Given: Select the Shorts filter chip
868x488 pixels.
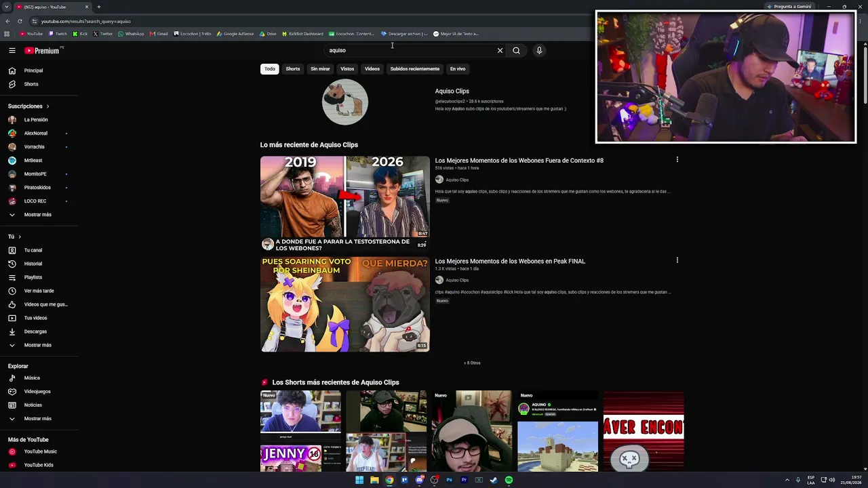Looking at the screenshot, I should tap(293, 68).
